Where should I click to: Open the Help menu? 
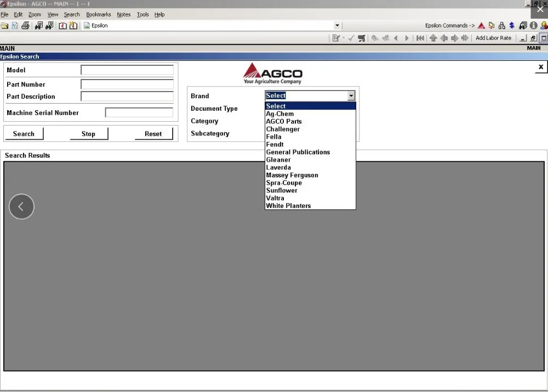click(x=159, y=15)
